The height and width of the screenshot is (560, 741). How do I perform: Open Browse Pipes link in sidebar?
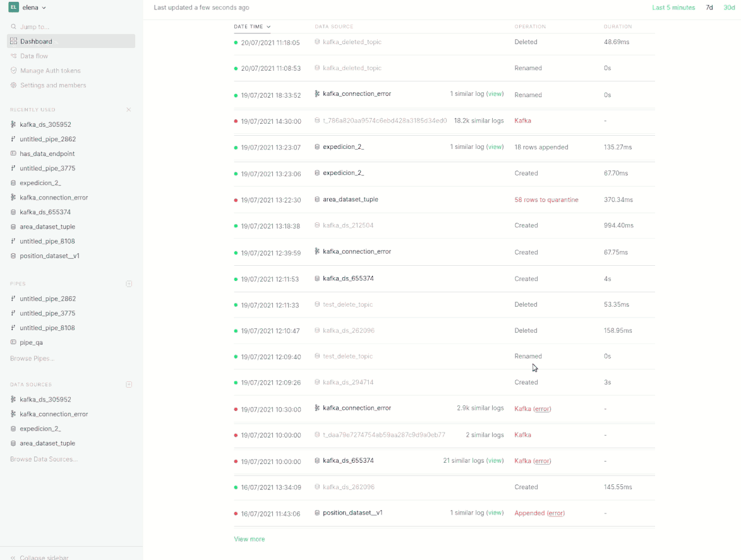coord(32,359)
